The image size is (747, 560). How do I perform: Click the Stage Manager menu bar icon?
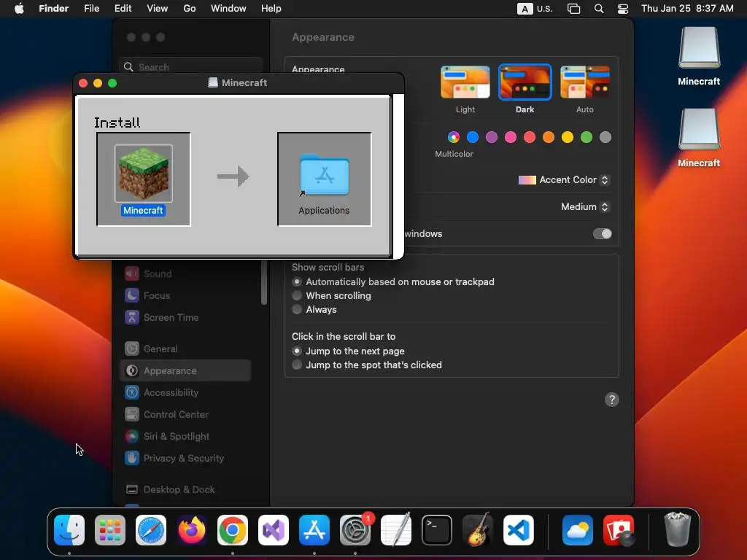pyautogui.click(x=573, y=9)
